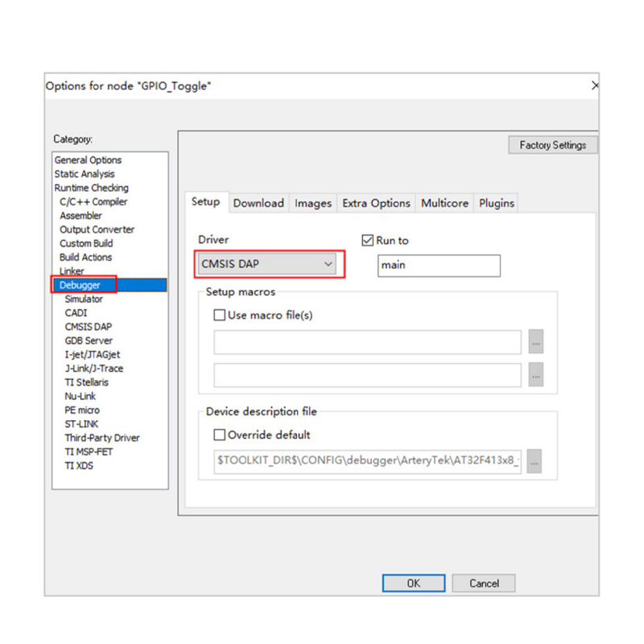Cancel the options dialog
The width and height of the screenshot is (644, 644).
point(484,584)
